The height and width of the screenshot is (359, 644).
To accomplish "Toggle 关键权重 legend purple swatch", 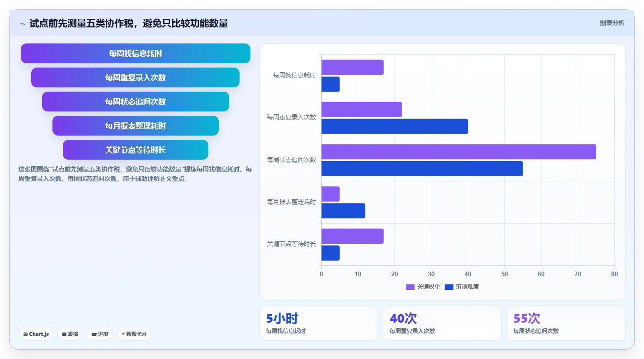I will [x=410, y=287].
